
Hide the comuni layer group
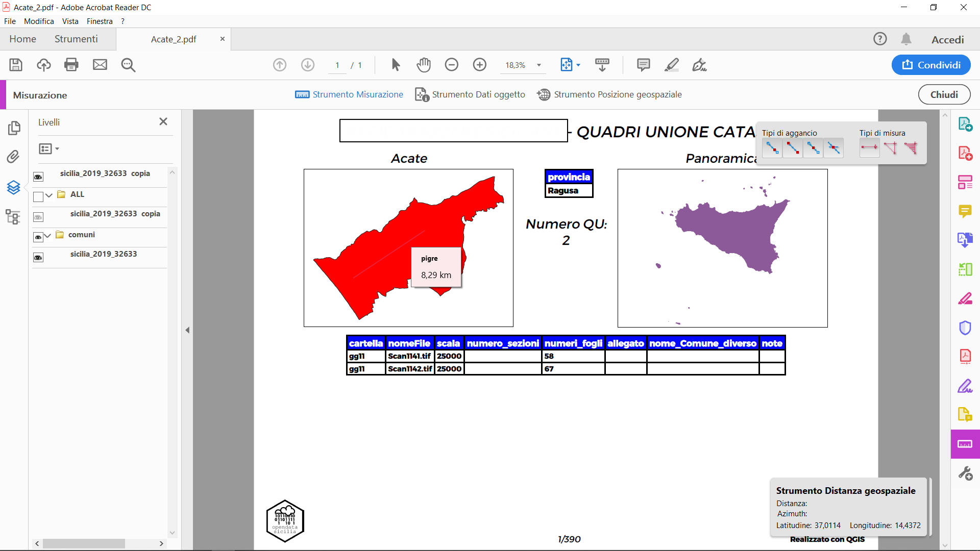[x=38, y=237]
